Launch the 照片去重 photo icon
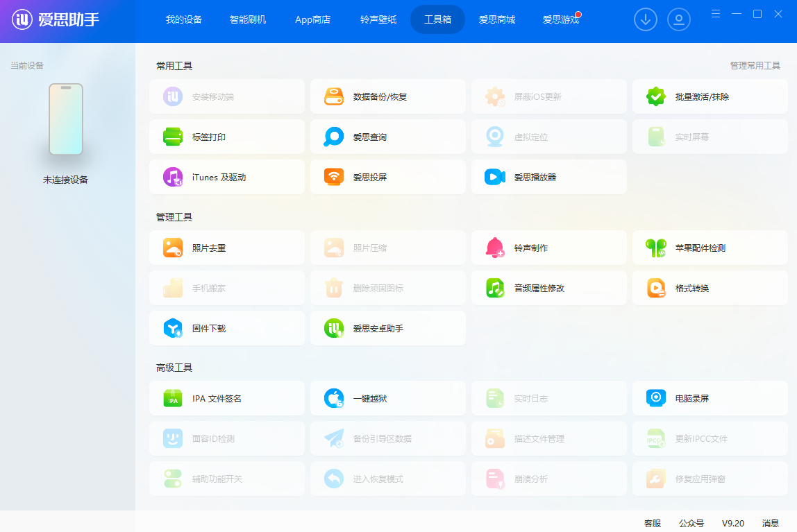Viewport: 797px width, 532px height. point(173,248)
